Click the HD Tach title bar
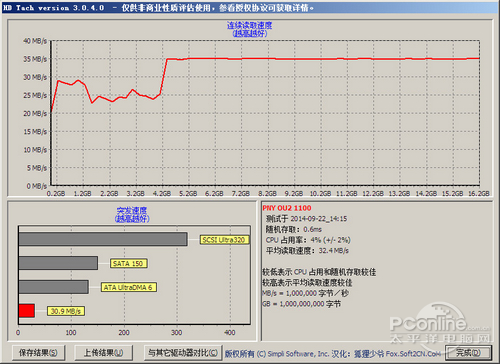Screen dimensions: 500x364 (250, 8)
